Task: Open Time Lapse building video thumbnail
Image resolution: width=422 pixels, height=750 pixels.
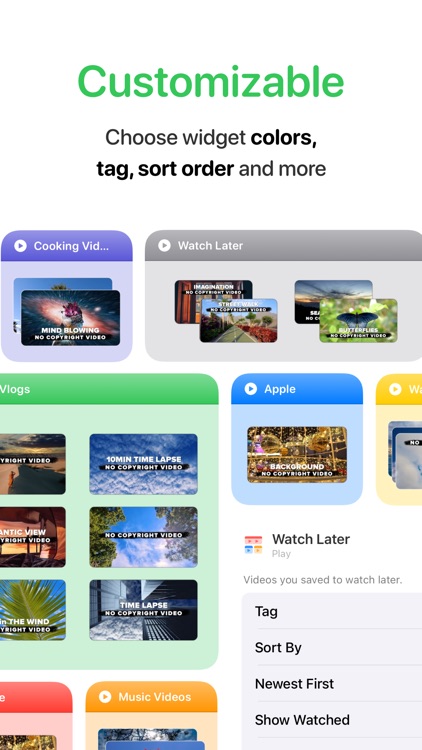Action: pos(144,610)
